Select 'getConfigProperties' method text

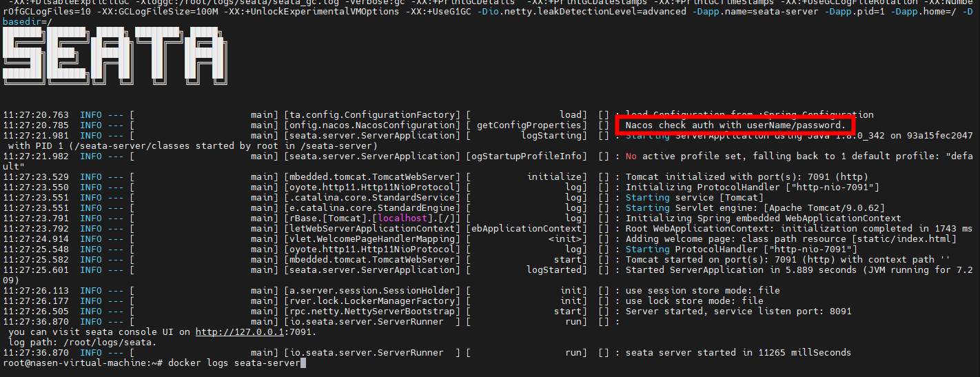tap(529, 125)
